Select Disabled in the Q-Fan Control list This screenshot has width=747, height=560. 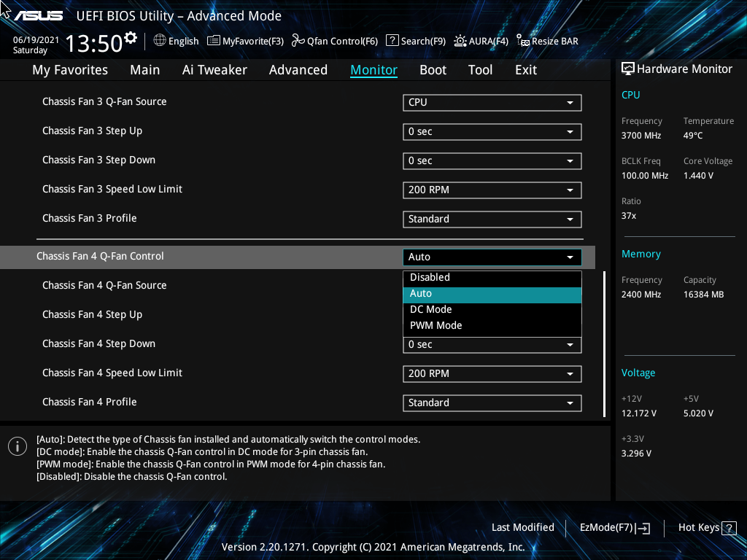coord(492,277)
